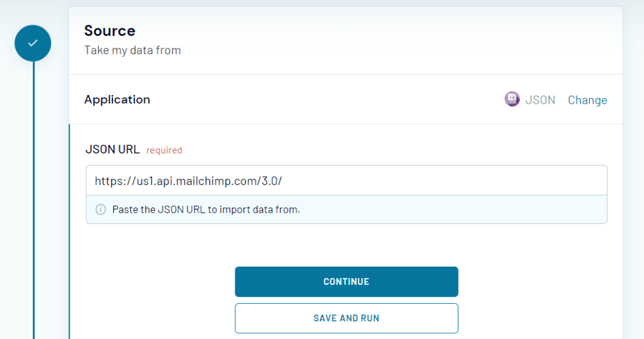Click the completed step checkmark circle
Screen dimensions: 644x339
pyautogui.click(x=33, y=43)
